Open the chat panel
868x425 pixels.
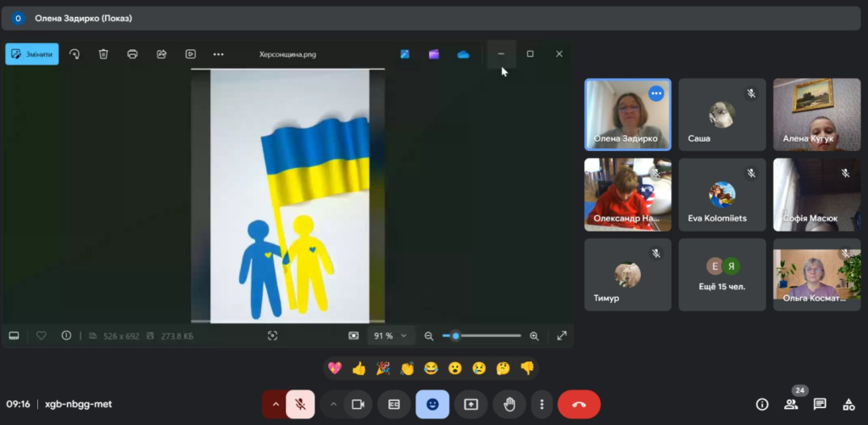point(820,405)
